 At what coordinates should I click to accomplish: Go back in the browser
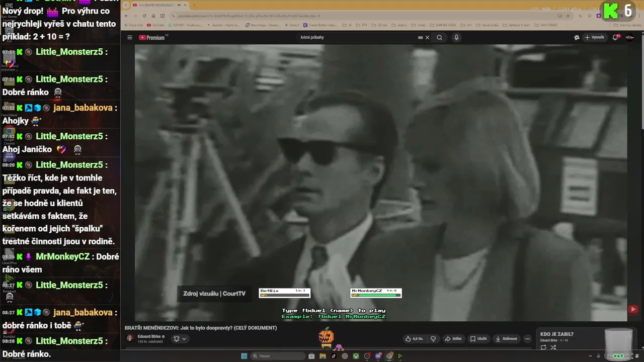point(126,16)
